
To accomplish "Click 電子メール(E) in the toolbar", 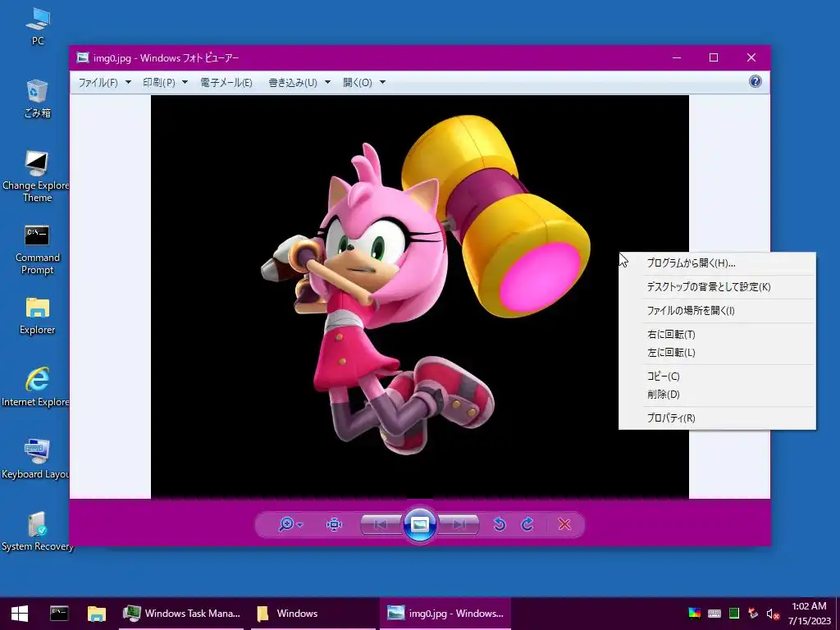I will coord(226,83).
